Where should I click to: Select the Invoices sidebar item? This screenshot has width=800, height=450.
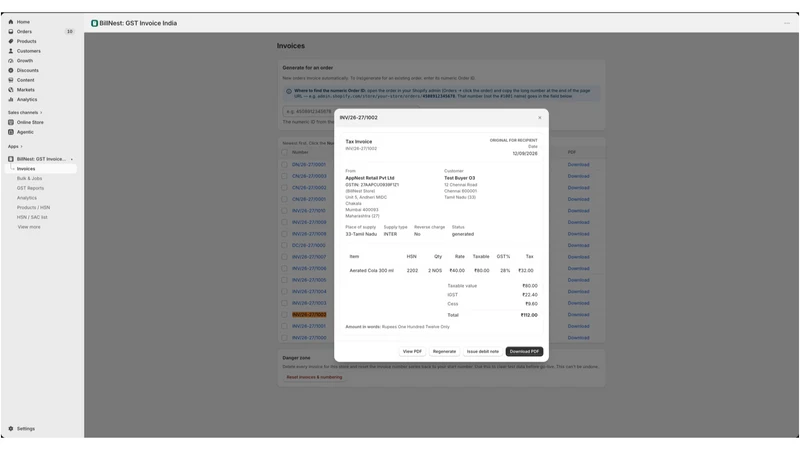tap(41, 169)
